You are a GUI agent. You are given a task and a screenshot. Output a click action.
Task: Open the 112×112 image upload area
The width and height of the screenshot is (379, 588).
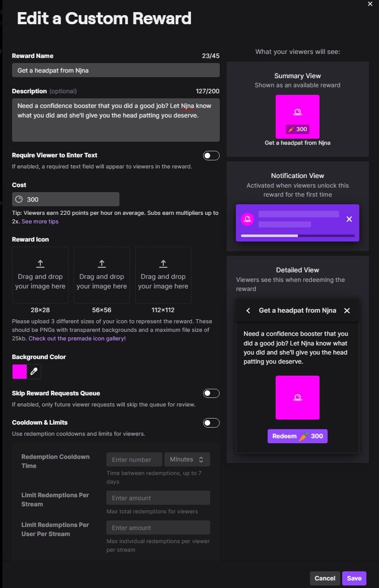pyautogui.click(x=163, y=275)
